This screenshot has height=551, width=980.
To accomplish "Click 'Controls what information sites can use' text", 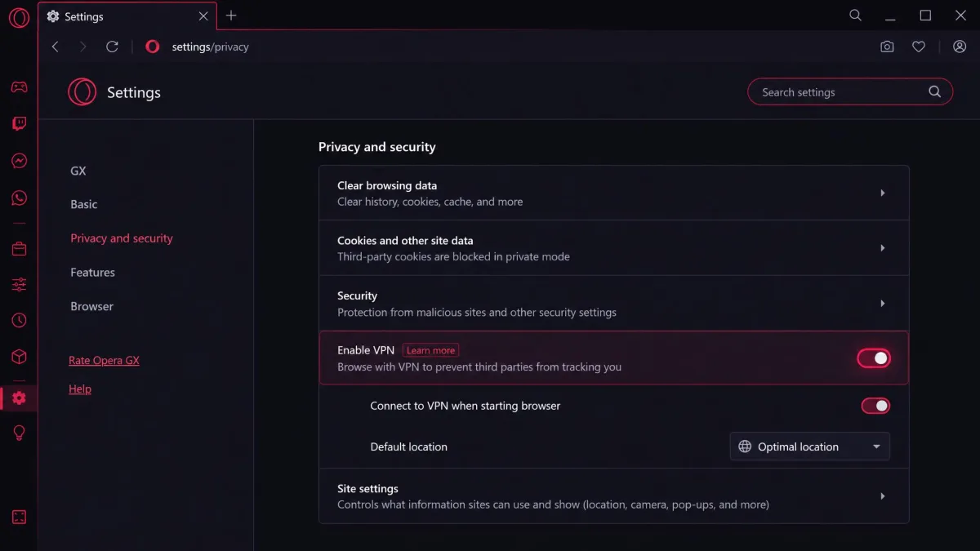I will [x=553, y=504].
